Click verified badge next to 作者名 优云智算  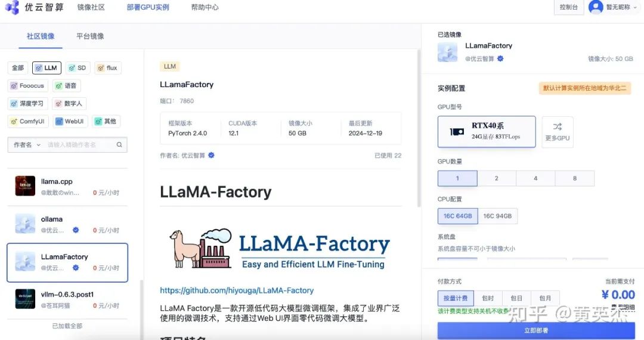(x=211, y=155)
